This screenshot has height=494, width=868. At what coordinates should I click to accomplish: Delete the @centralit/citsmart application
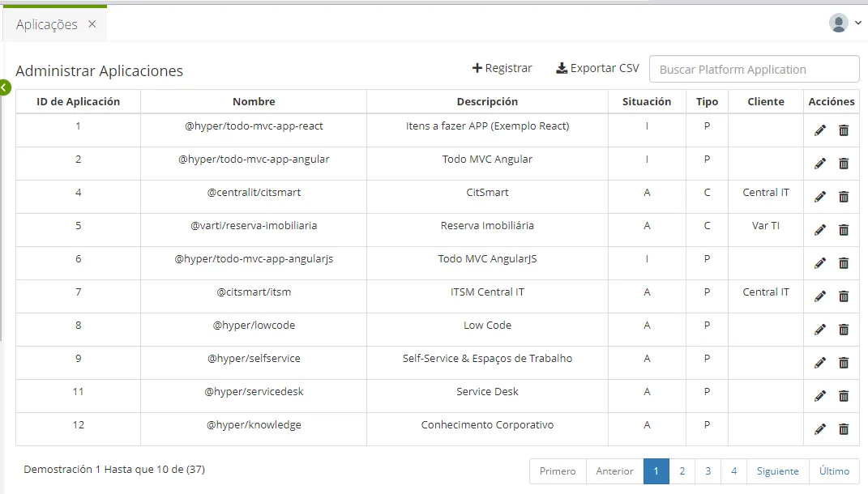pos(844,197)
